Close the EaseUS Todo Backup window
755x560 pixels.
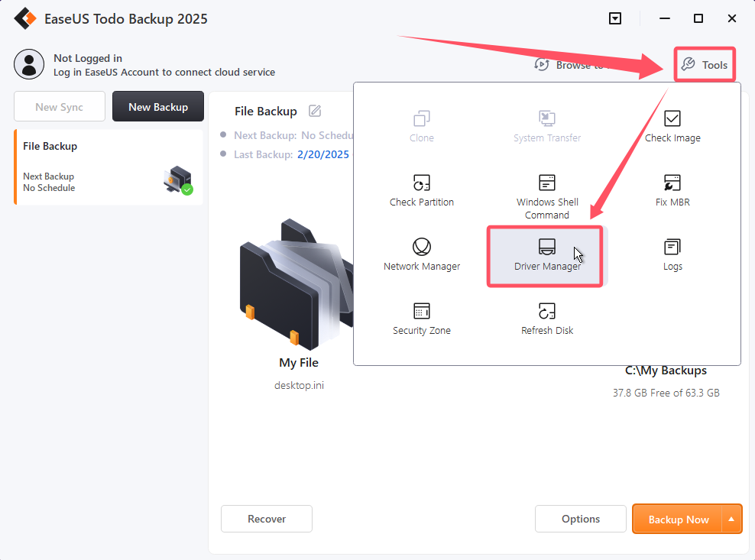[732, 18]
